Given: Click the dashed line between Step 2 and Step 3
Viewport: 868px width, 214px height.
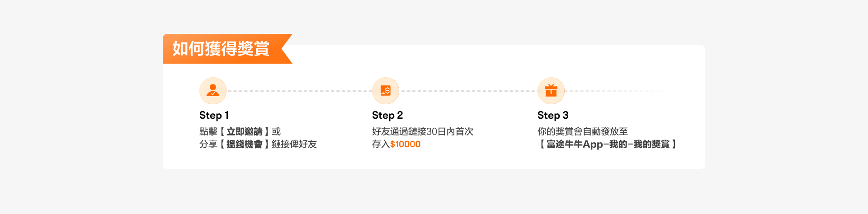Looking at the screenshot, I should [468, 91].
